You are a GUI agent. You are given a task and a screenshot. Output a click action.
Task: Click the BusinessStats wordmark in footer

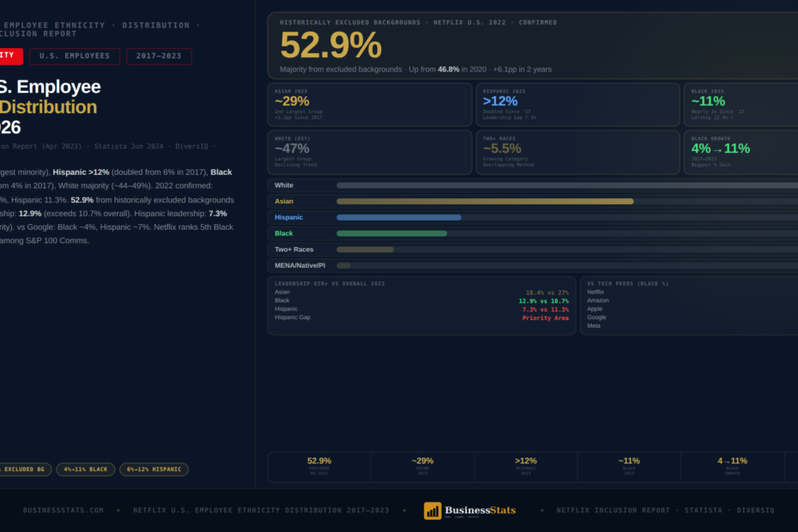pos(480,510)
